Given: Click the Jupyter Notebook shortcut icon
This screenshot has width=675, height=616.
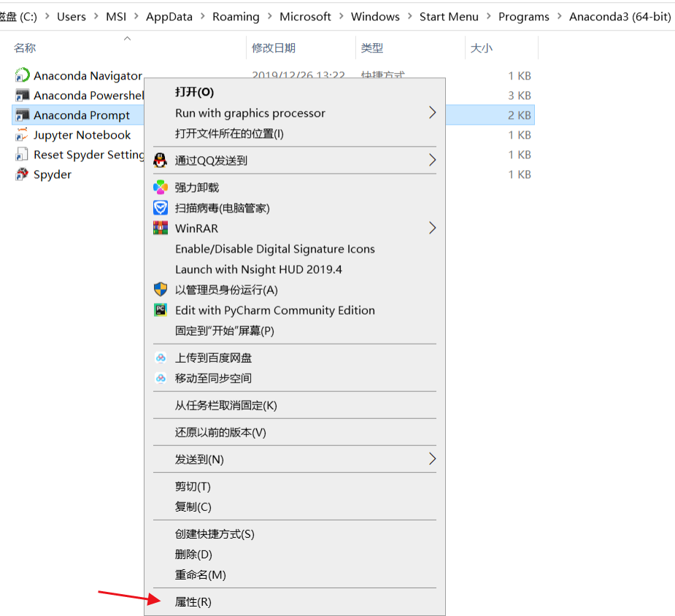Looking at the screenshot, I should tap(22, 135).
